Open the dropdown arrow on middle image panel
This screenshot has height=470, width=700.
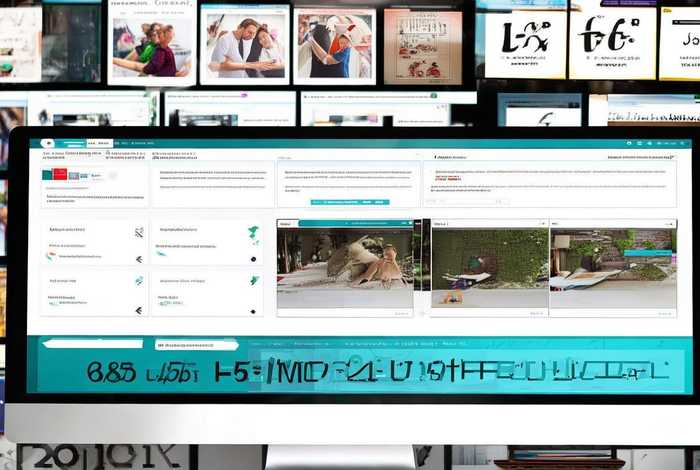click(542, 224)
